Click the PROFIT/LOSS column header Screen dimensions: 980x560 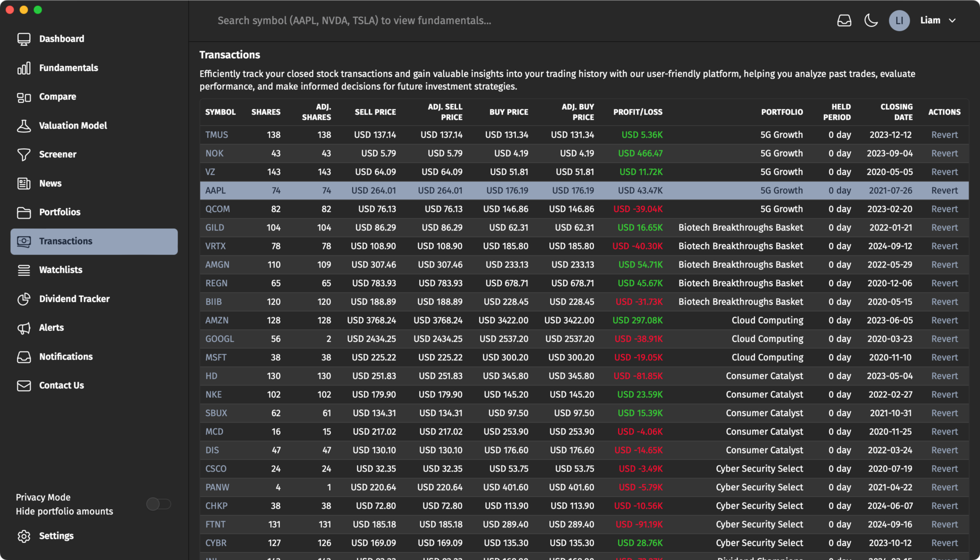coord(638,112)
